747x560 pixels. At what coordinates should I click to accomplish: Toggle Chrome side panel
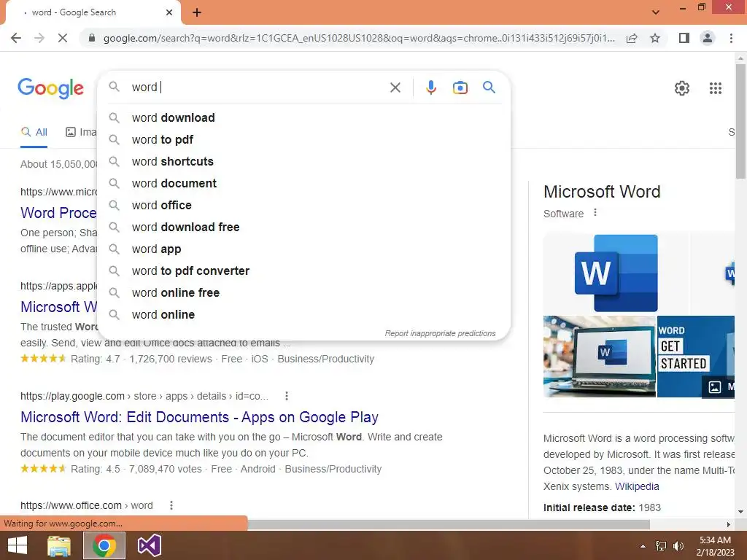[x=684, y=38]
